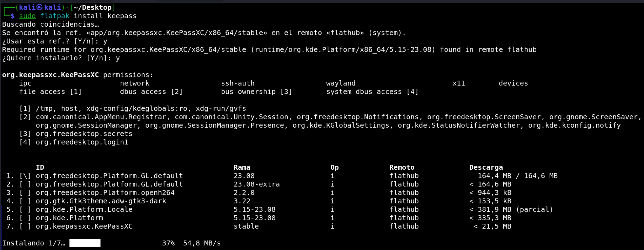Click the '[ ]' marker in row 6
Viewport: 644px width, 250px height.
(x=25, y=218)
